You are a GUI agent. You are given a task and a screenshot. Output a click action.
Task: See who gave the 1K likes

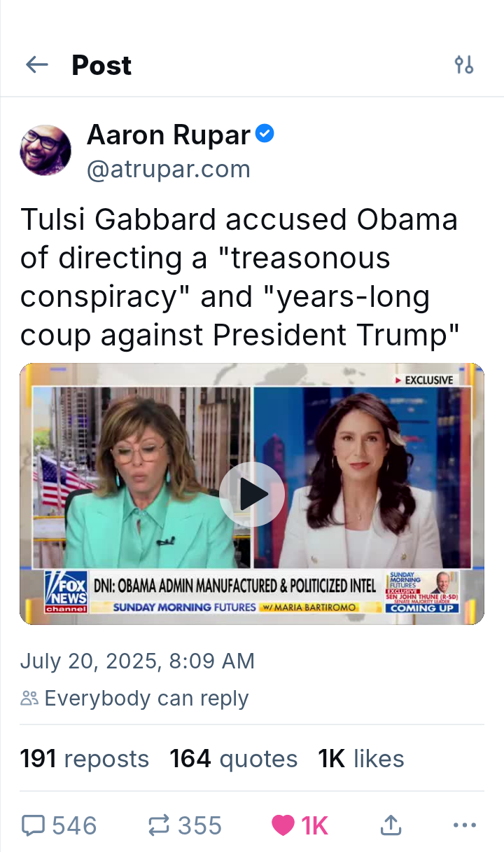pyautogui.click(x=361, y=759)
